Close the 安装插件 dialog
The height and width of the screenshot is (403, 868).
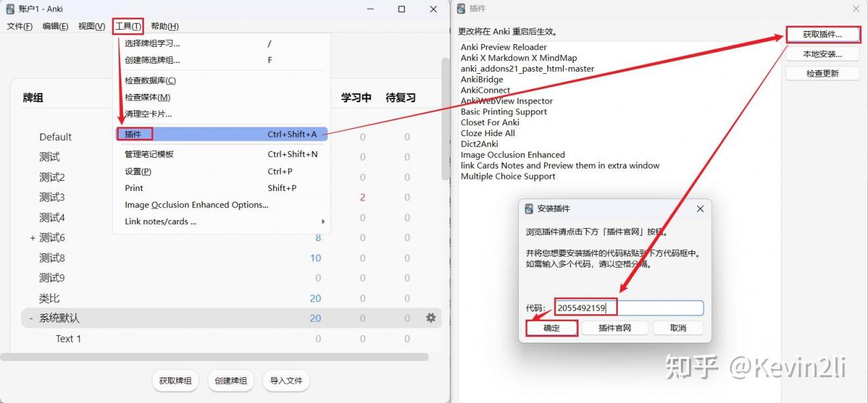(x=701, y=209)
